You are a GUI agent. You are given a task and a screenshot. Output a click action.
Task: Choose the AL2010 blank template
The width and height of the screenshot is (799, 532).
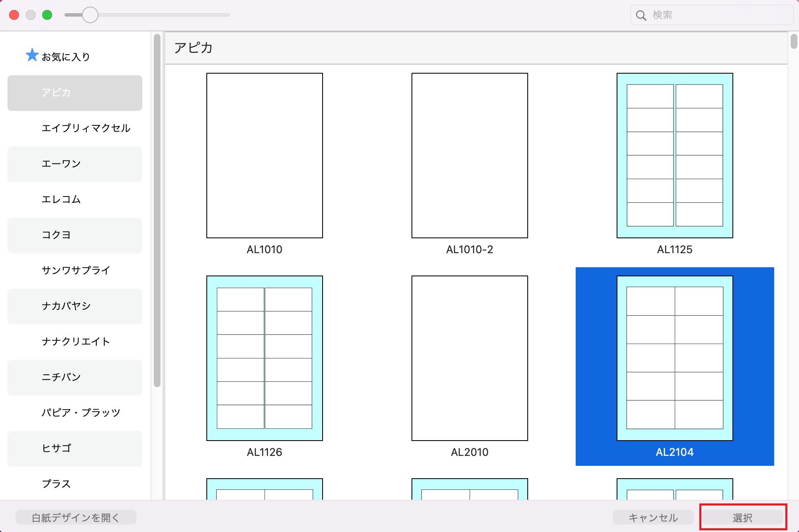click(x=470, y=358)
